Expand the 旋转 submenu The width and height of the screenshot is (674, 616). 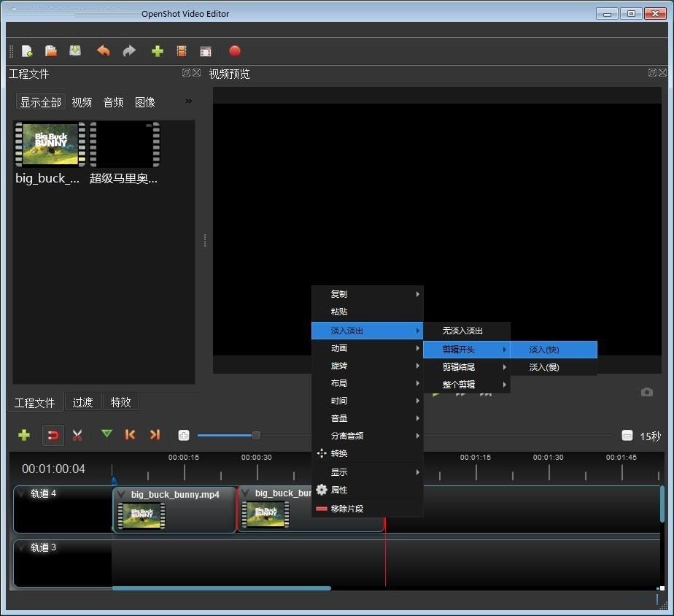click(367, 366)
